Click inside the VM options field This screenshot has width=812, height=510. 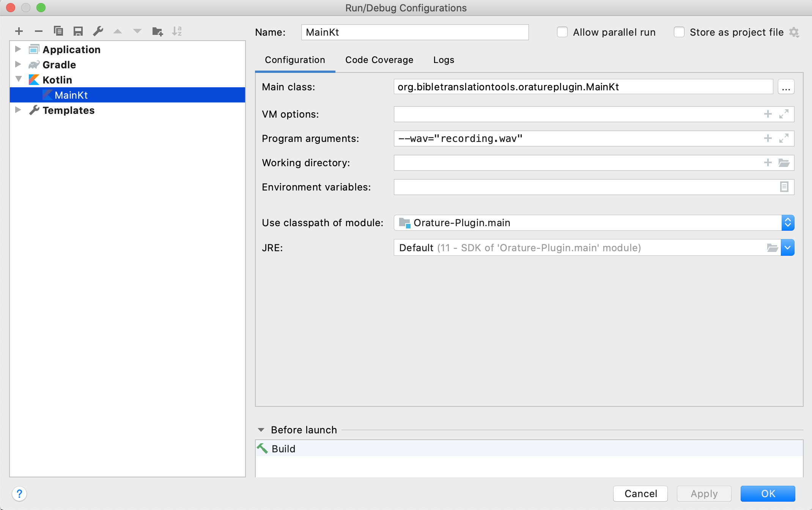pyautogui.click(x=577, y=114)
